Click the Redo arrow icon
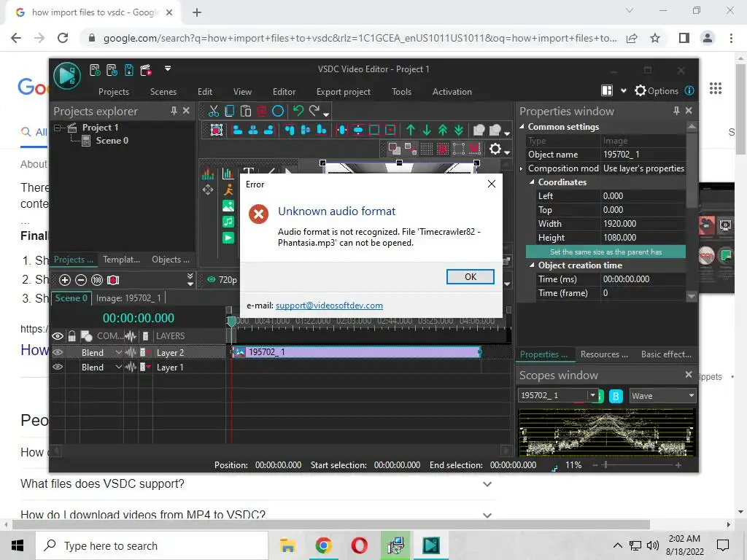 coord(314,111)
